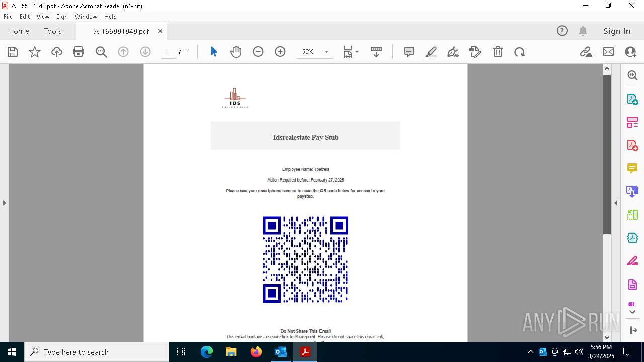Screen dimensions: 644x362
Task: Zoom in with the plus button
Action: pyautogui.click(x=280, y=52)
